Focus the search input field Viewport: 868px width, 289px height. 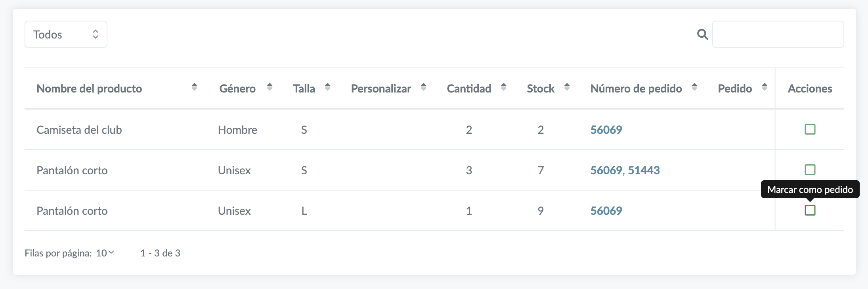click(778, 35)
